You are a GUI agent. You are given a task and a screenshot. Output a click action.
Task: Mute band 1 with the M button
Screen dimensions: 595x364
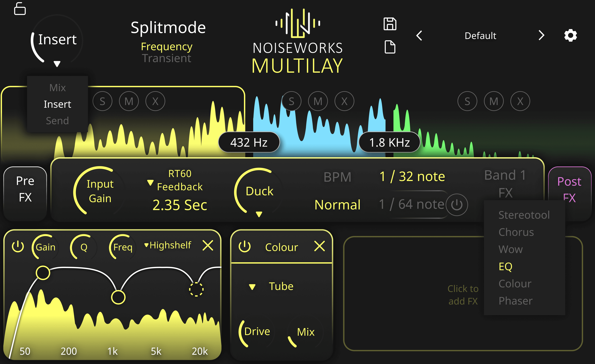[x=129, y=101]
